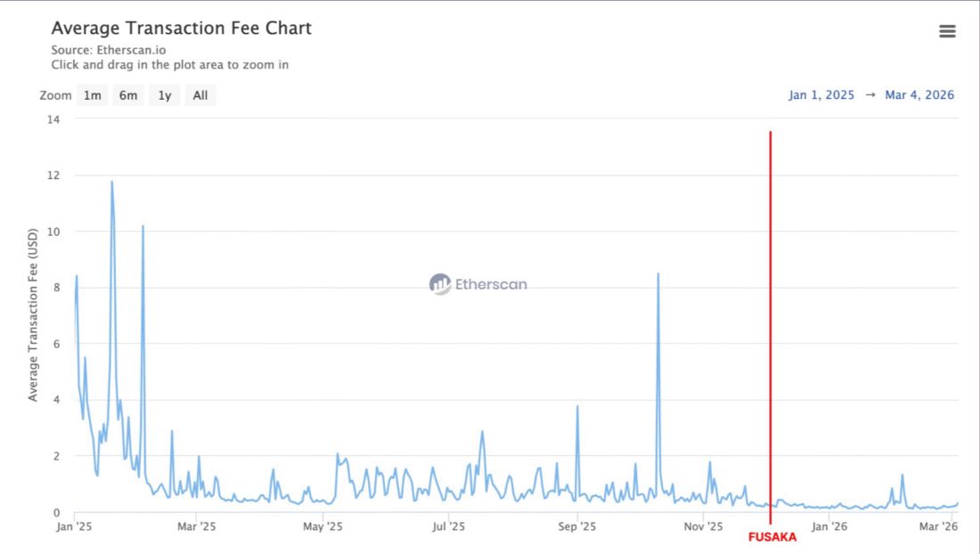The height and width of the screenshot is (554, 980).
Task: Open the chart context menu via hamburger icon
Action: [x=947, y=30]
